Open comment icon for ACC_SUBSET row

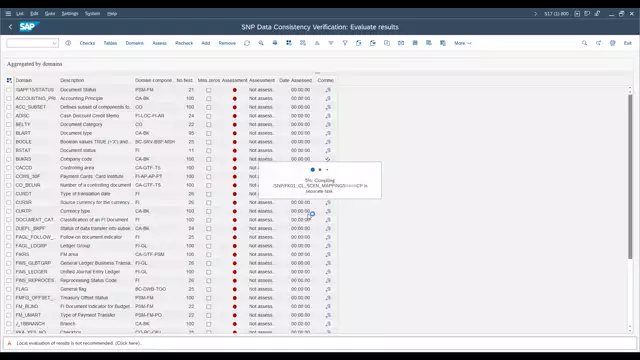click(x=328, y=107)
